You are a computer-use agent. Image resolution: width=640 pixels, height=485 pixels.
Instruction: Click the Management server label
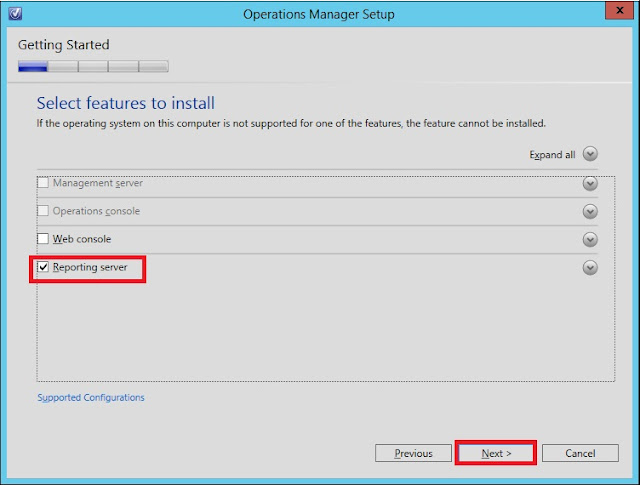(x=98, y=183)
